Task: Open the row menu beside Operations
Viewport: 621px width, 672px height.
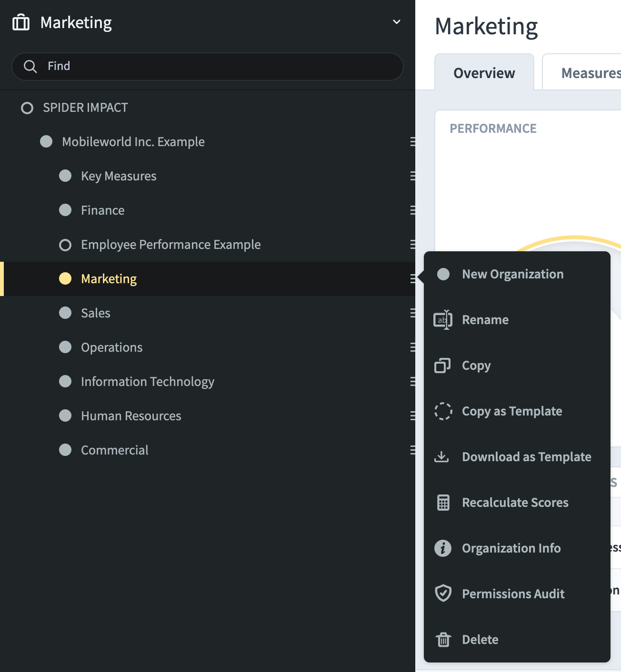Action: 412,347
